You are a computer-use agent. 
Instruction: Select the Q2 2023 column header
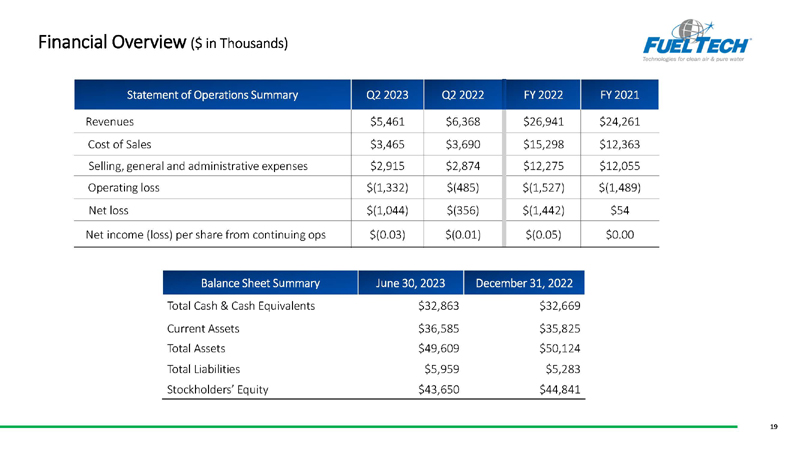coord(387,95)
